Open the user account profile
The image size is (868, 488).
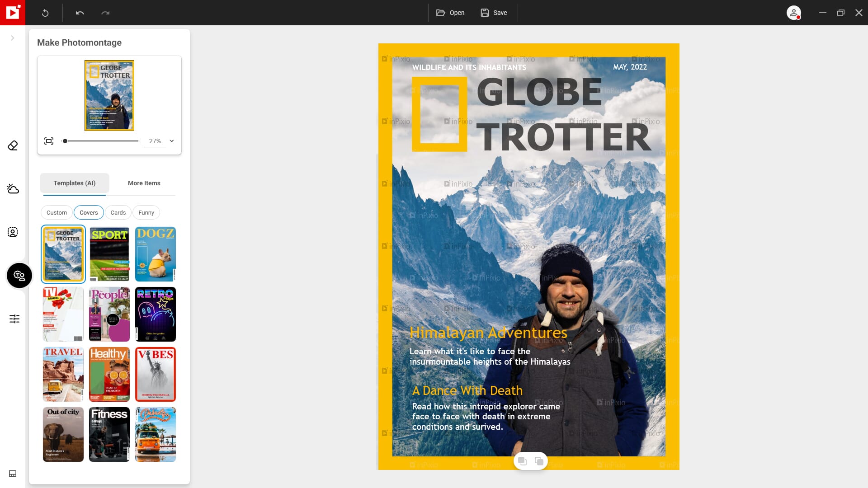pyautogui.click(x=794, y=13)
